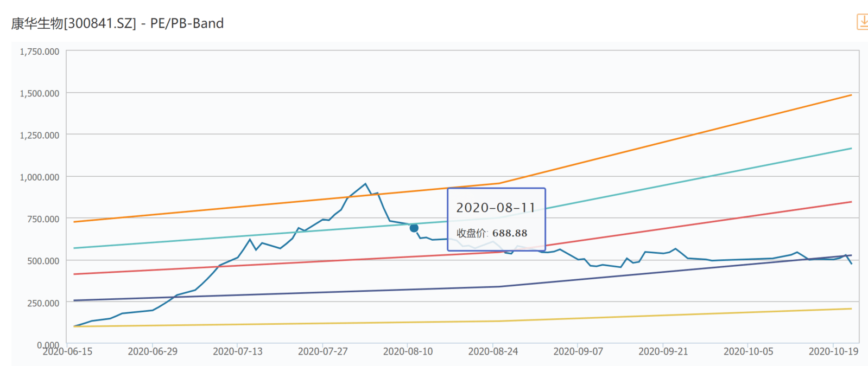This screenshot has height=366, width=868.
Task: Click the download chart icon
Action: click(x=862, y=22)
